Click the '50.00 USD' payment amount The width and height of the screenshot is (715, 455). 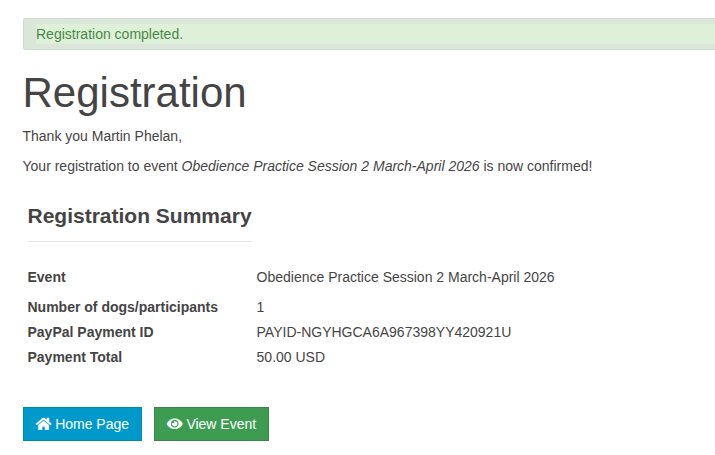click(x=291, y=357)
